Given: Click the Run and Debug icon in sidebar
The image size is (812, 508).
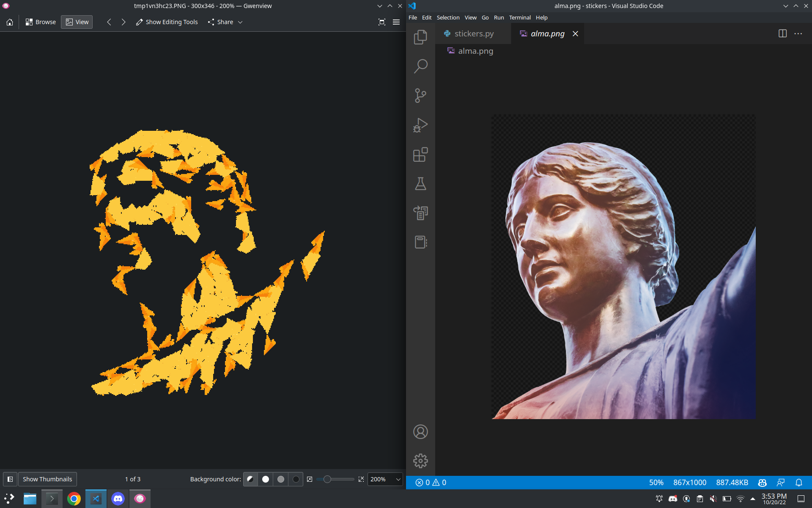Looking at the screenshot, I should pyautogui.click(x=420, y=125).
